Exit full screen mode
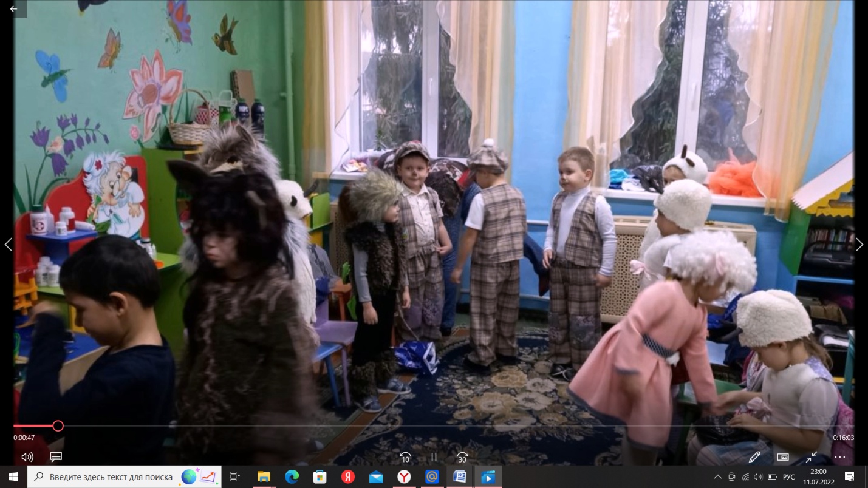Image resolution: width=868 pixels, height=488 pixels. point(812,457)
